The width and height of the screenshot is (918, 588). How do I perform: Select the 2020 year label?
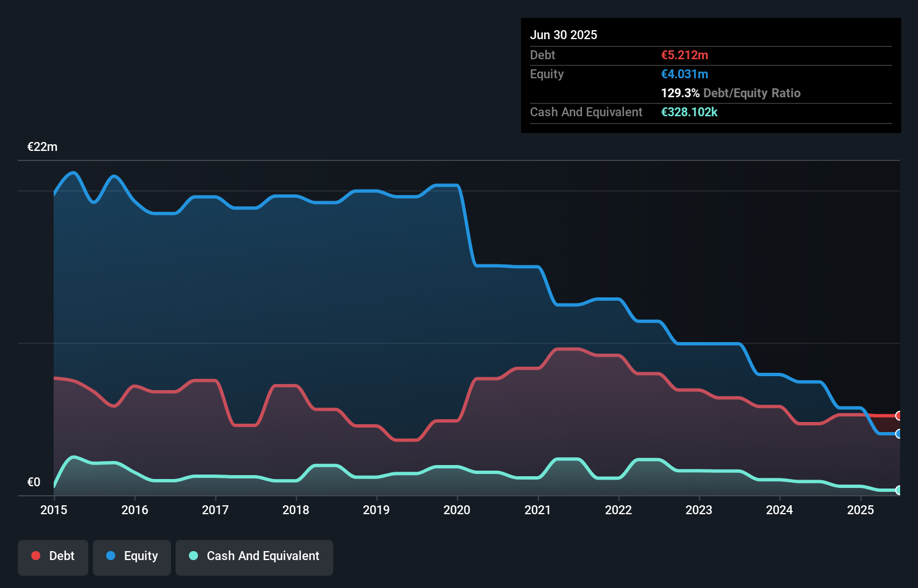(x=456, y=510)
